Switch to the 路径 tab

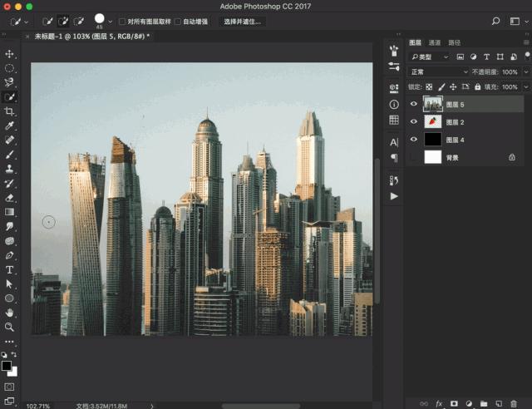(x=454, y=42)
